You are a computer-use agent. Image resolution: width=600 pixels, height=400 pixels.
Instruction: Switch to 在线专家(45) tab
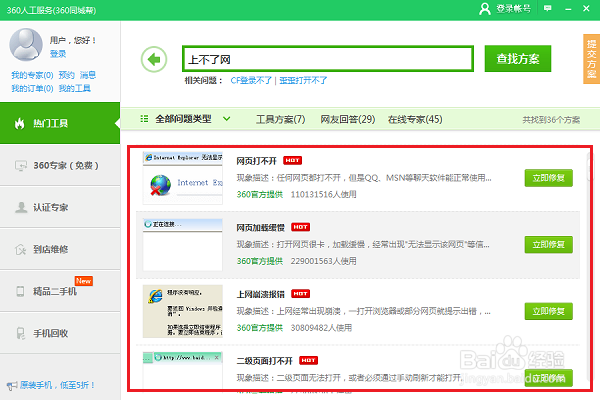click(x=415, y=119)
